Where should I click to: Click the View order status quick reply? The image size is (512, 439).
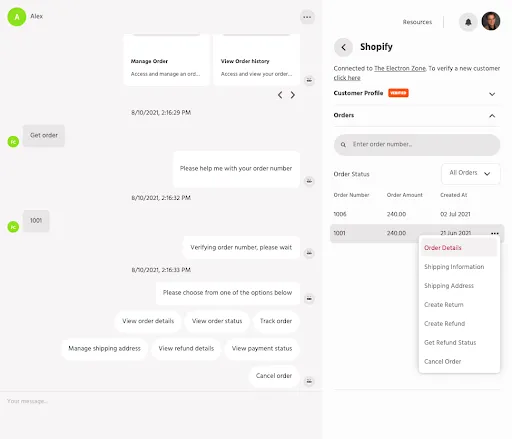click(x=217, y=321)
